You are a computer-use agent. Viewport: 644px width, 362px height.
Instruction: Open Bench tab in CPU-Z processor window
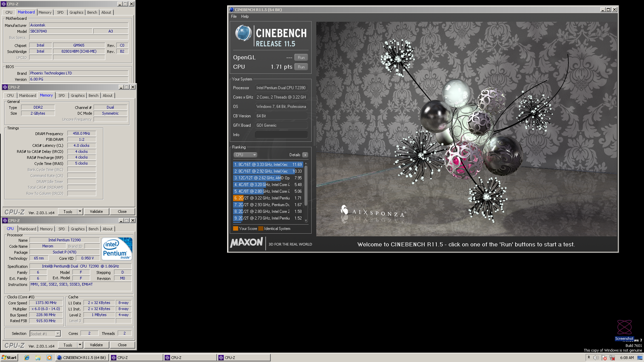(x=94, y=229)
